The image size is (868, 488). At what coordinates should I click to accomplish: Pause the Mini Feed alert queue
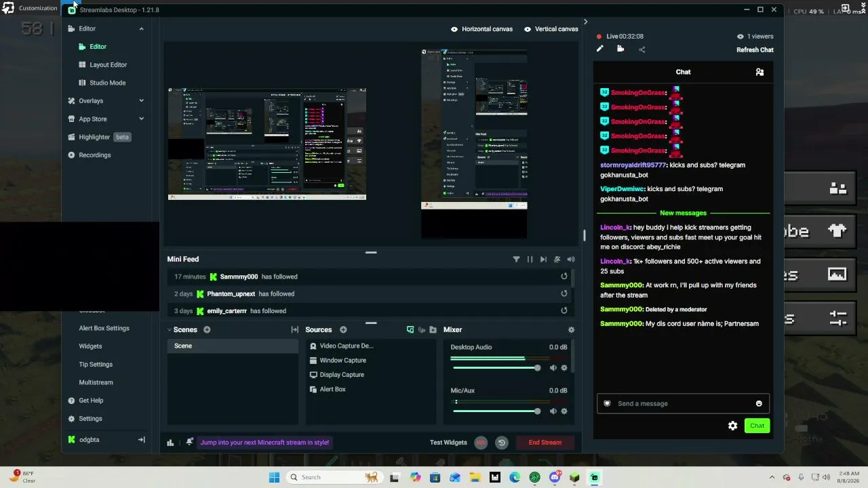(x=530, y=260)
